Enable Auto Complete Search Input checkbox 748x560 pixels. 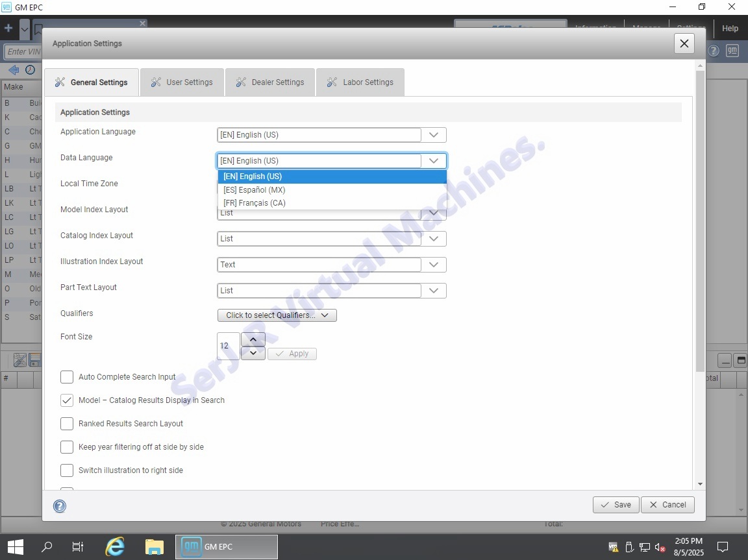click(x=67, y=377)
